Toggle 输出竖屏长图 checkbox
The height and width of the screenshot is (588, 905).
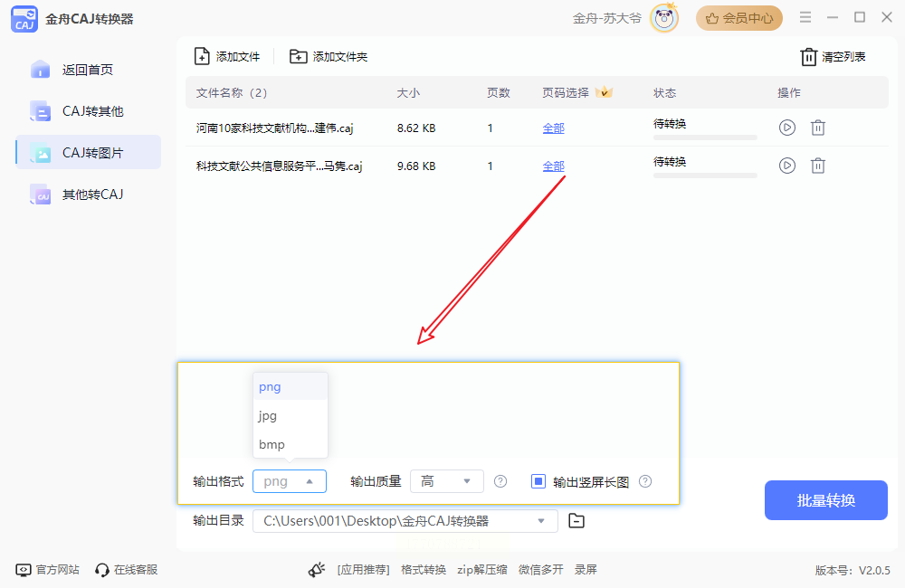(538, 480)
